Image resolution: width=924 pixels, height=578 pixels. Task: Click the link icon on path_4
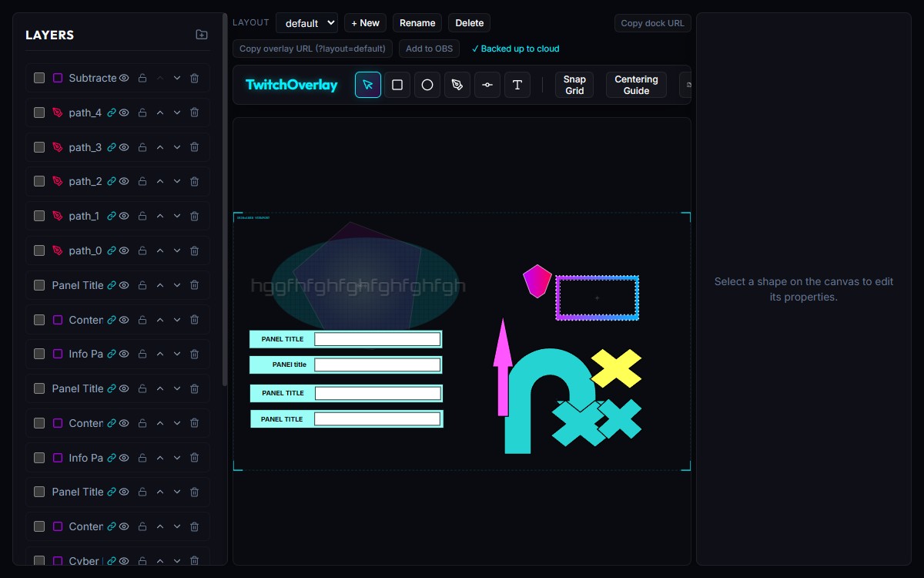[112, 113]
